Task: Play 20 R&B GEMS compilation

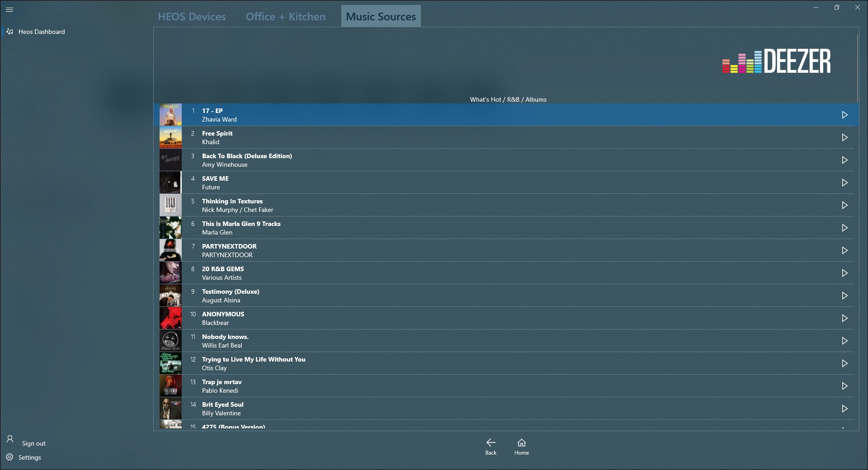Action: pyautogui.click(x=844, y=273)
